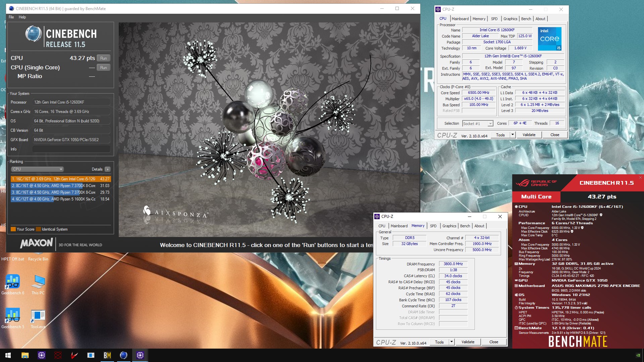This screenshot has height=362, width=644.
Task: Click the red crossed taskbar icon
Action: (x=58, y=355)
